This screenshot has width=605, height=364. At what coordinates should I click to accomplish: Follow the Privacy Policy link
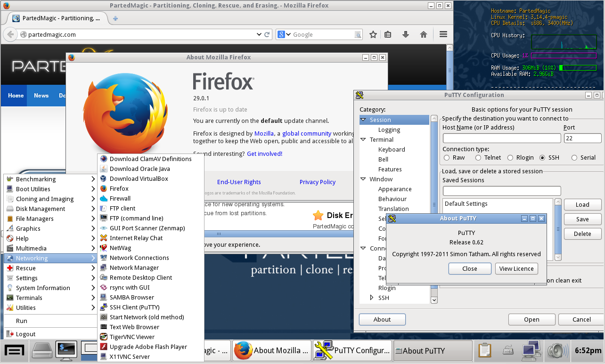coord(318,182)
